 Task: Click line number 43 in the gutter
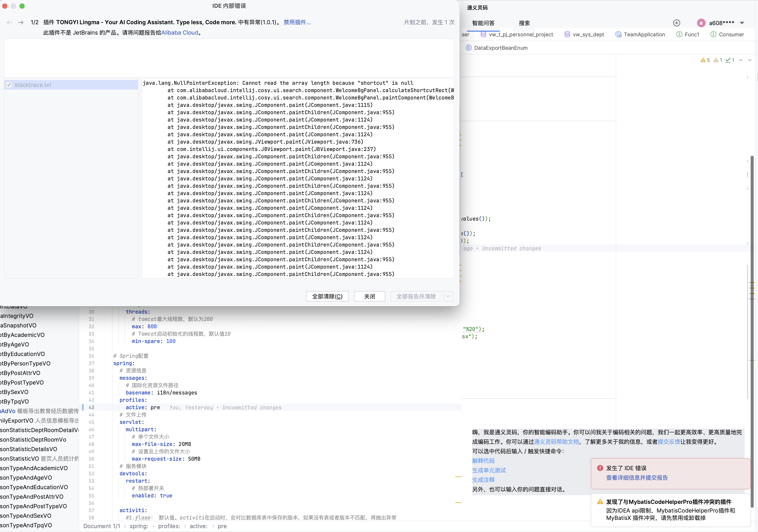(x=91, y=407)
